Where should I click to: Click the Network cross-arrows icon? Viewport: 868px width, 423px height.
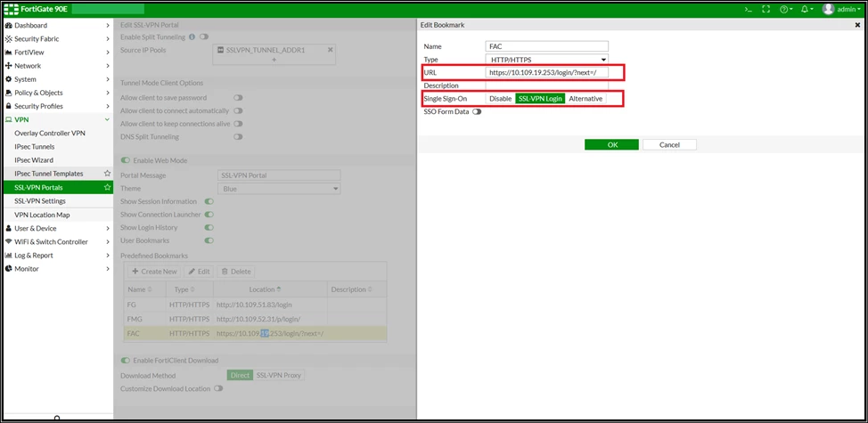pyautogui.click(x=9, y=66)
